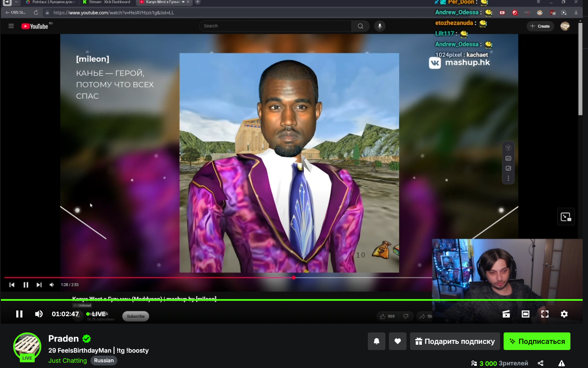Open Praden channel avatar
This screenshot has width=588, height=368.
point(27,346)
